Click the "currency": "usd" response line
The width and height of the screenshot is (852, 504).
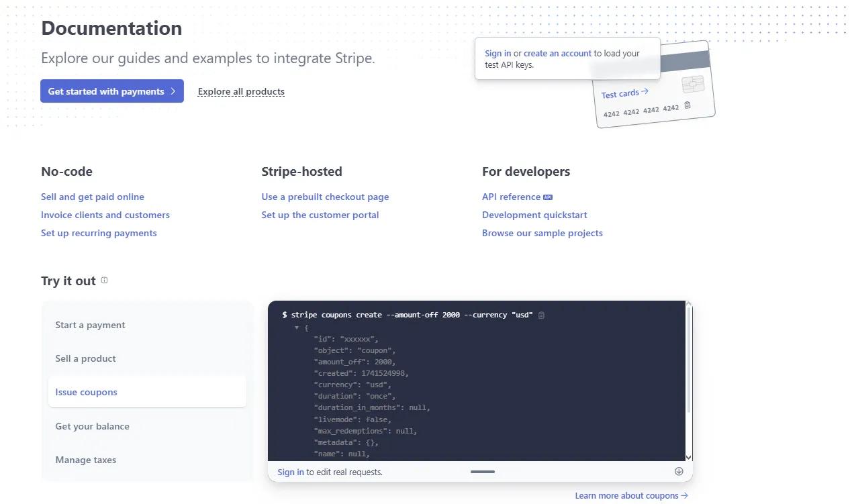point(352,385)
